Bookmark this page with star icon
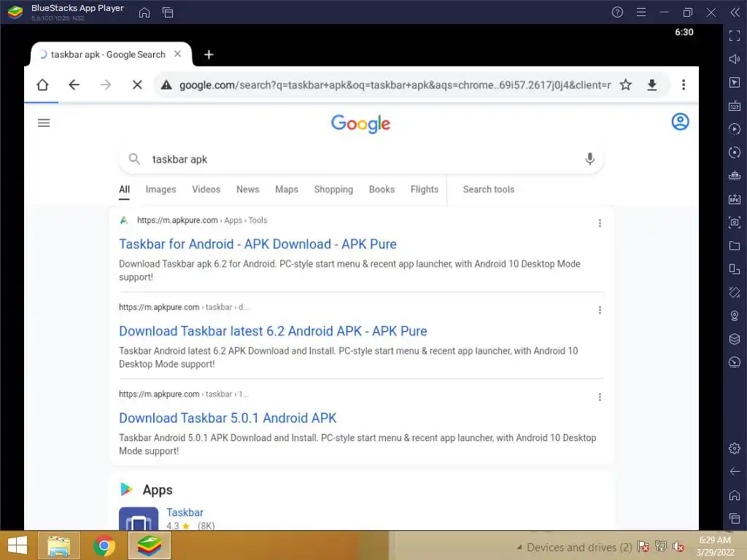Screen dimensions: 747x560 tap(625, 85)
